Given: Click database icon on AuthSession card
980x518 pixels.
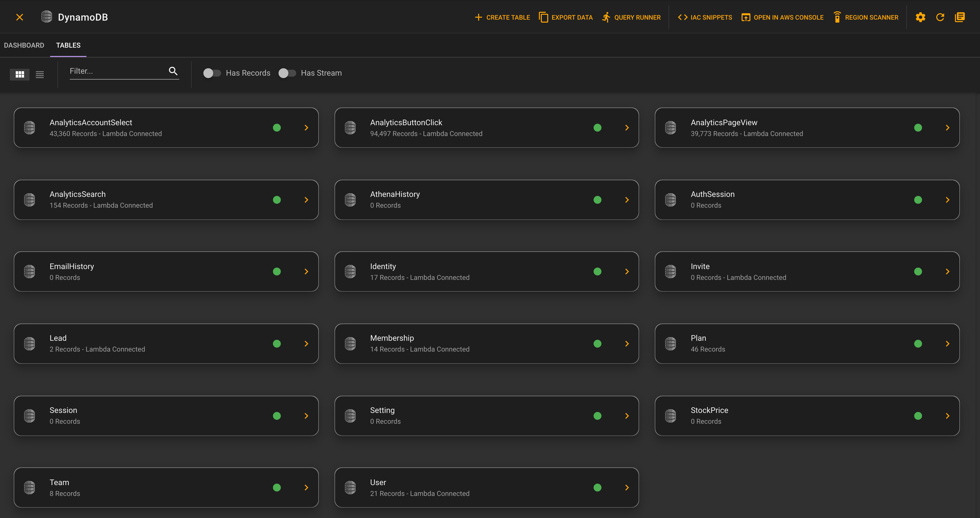Looking at the screenshot, I should click(x=670, y=200).
